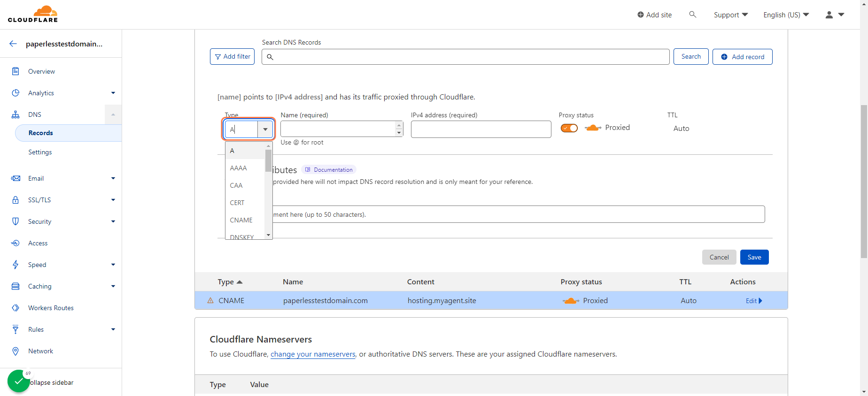Expand the Email sidebar section
This screenshot has width=868, height=396.
pyautogui.click(x=113, y=178)
